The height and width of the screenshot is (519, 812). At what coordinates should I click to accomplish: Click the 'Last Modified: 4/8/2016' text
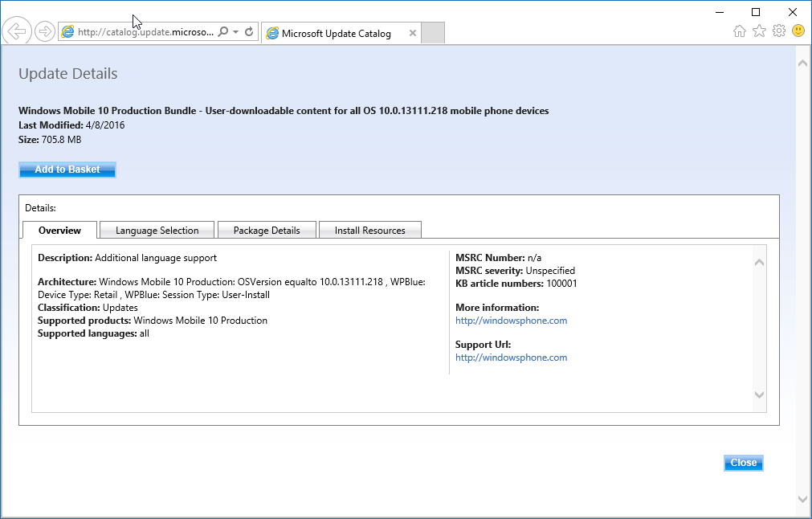click(71, 125)
